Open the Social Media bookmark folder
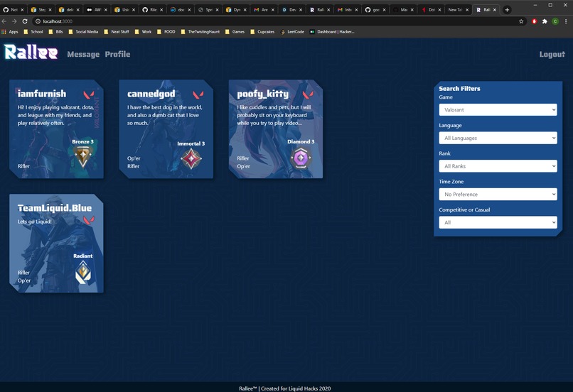Screen dimensions: 573x392 click(83, 32)
